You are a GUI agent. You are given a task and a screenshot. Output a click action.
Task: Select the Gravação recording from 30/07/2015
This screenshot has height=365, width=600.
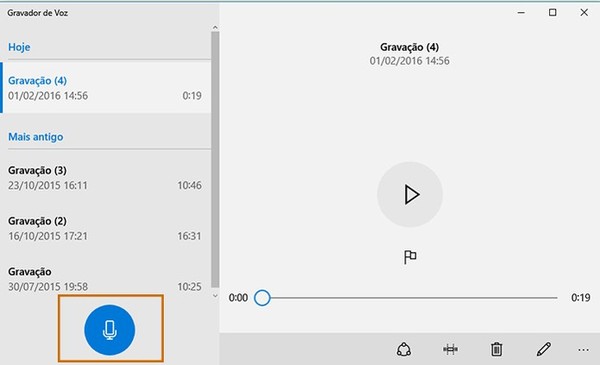[106, 279]
